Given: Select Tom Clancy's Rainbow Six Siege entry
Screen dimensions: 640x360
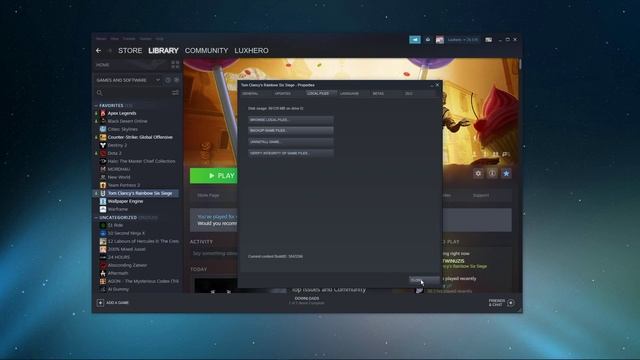Looking at the screenshot, I should (137, 193).
